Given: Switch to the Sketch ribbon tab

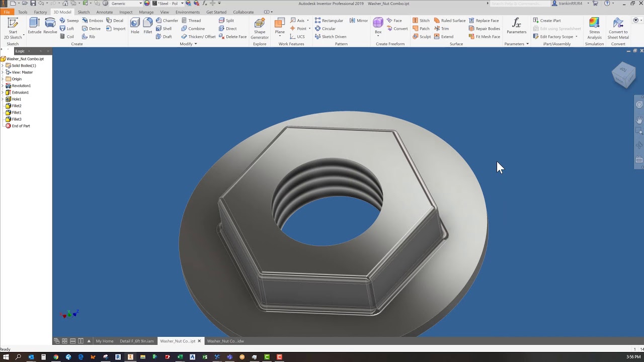Looking at the screenshot, I should [x=84, y=12].
